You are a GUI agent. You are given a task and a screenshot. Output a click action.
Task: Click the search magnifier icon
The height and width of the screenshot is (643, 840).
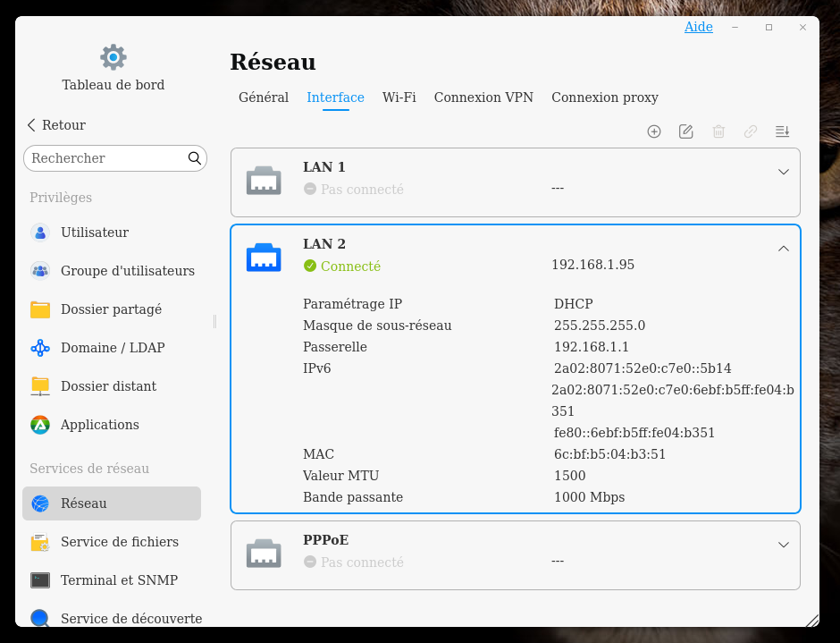pyautogui.click(x=194, y=158)
